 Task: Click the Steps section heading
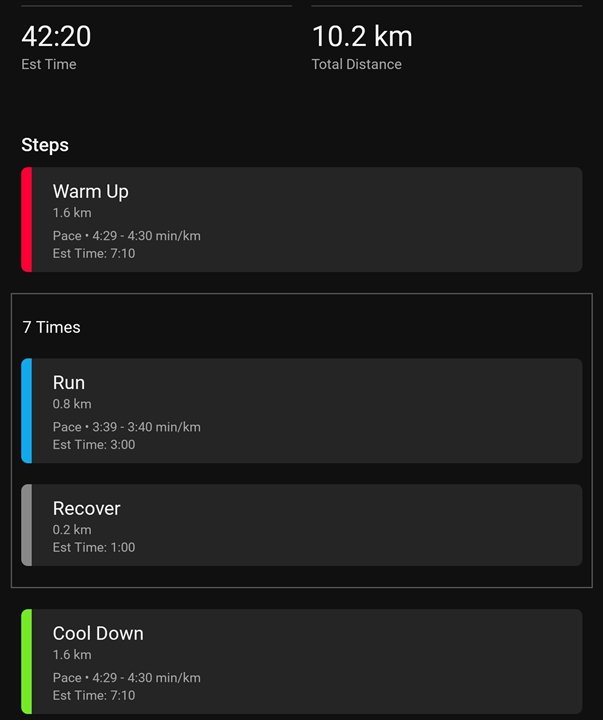(x=45, y=145)
